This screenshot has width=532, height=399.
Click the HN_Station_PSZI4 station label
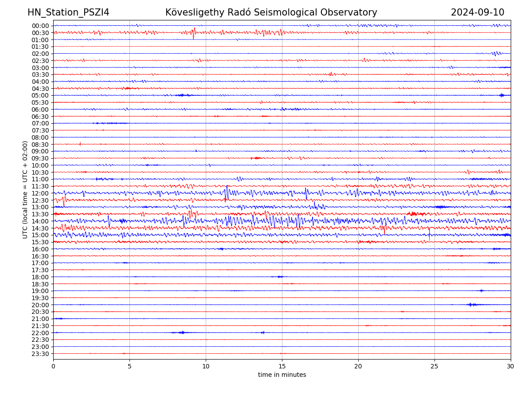click(x=68, y=12)
